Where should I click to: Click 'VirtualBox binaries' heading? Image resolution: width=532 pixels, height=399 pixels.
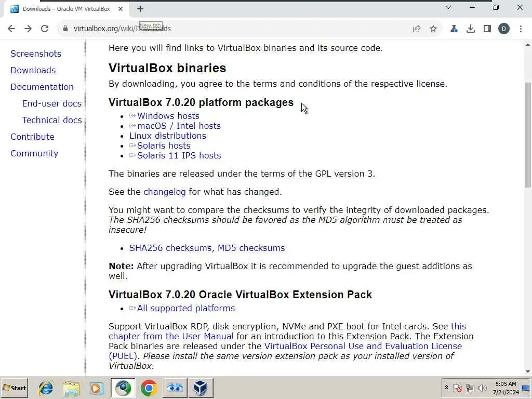click(167, 68)
